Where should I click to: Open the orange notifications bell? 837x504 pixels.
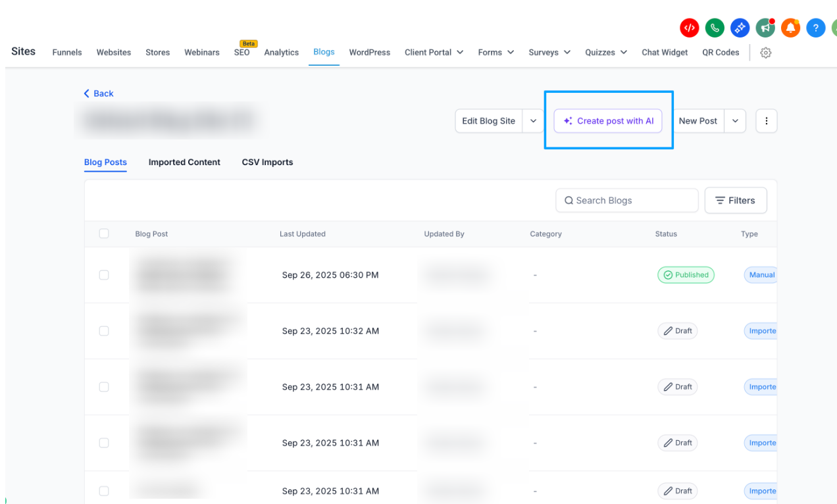pyautogui.click(x=790, y=28)
